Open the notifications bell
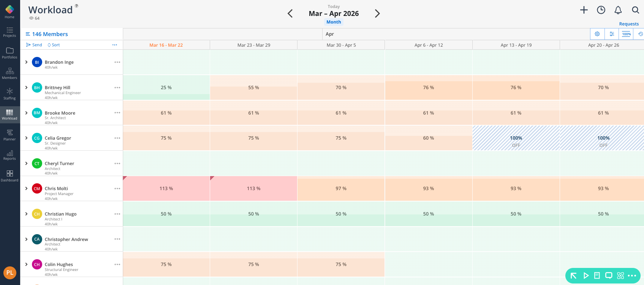Image resolution: width=644 pixels, height=285 pixels. click(618, 10)
